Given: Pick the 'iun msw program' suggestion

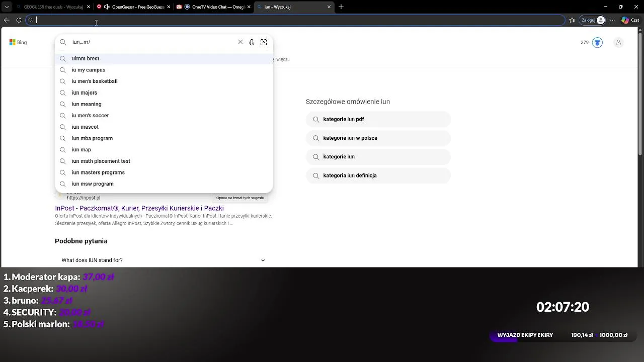Looking at the screenshot, I should (x=164, y=184).
